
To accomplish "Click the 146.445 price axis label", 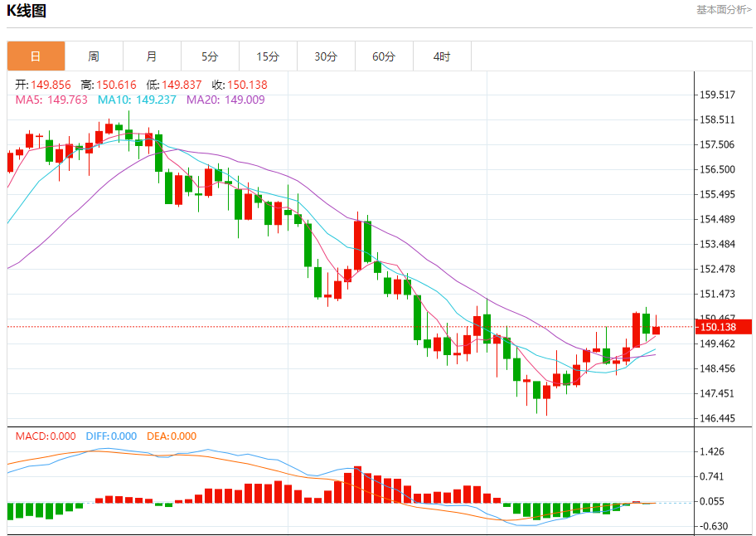I will (x=717, y=418).
